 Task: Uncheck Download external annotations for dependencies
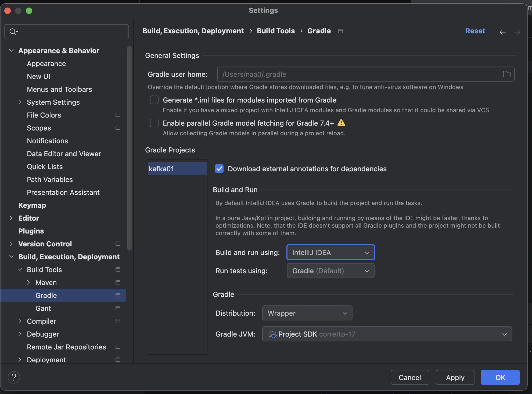[x=219, y=169]
